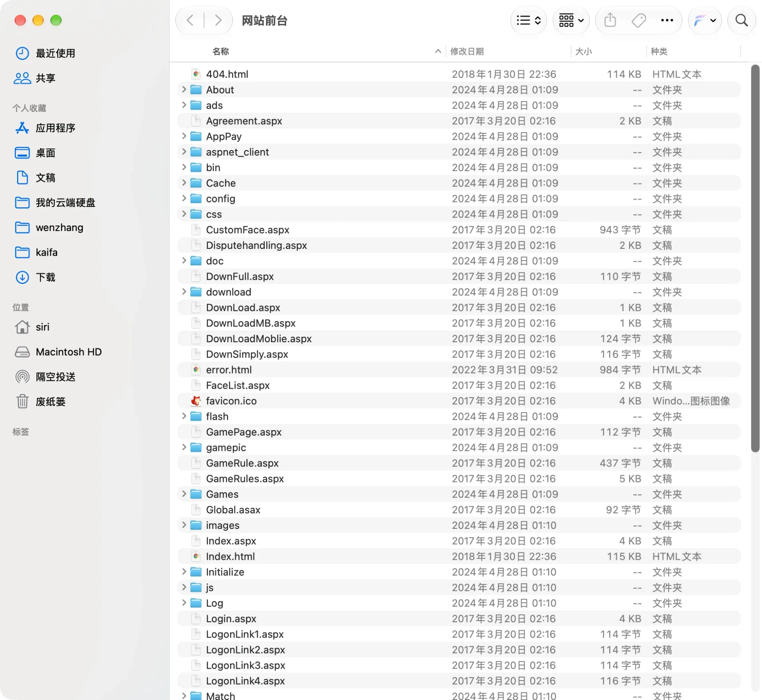Open siri home folder in the sidebar
This screenshot has height=700, width=762.
[x=33, y=327]
